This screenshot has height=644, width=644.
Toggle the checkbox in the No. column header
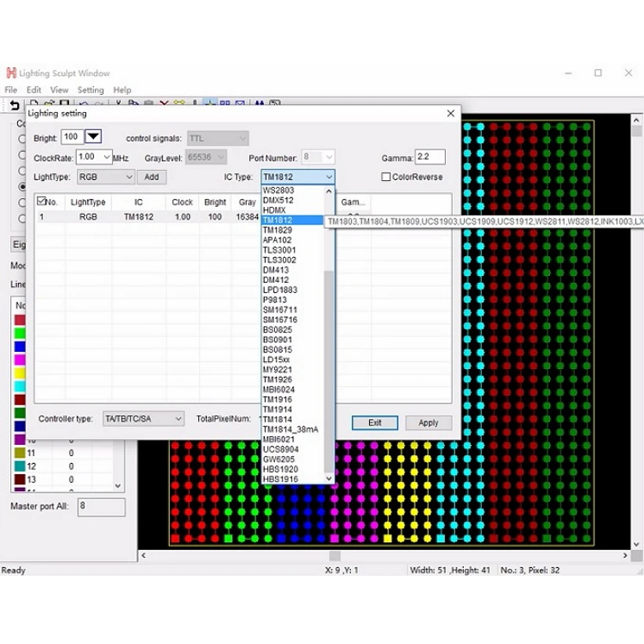click(x=41, y=201)
